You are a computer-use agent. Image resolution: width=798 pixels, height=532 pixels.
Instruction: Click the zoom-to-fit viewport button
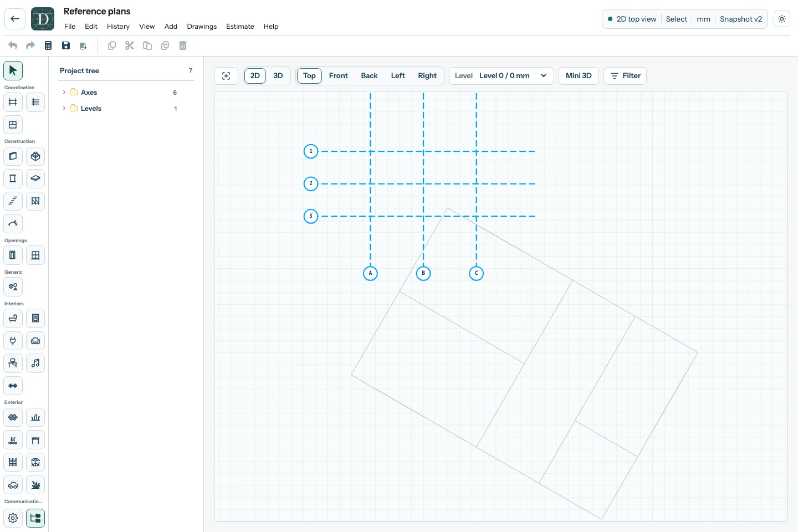pyautogui.click(x=226, y=76)
